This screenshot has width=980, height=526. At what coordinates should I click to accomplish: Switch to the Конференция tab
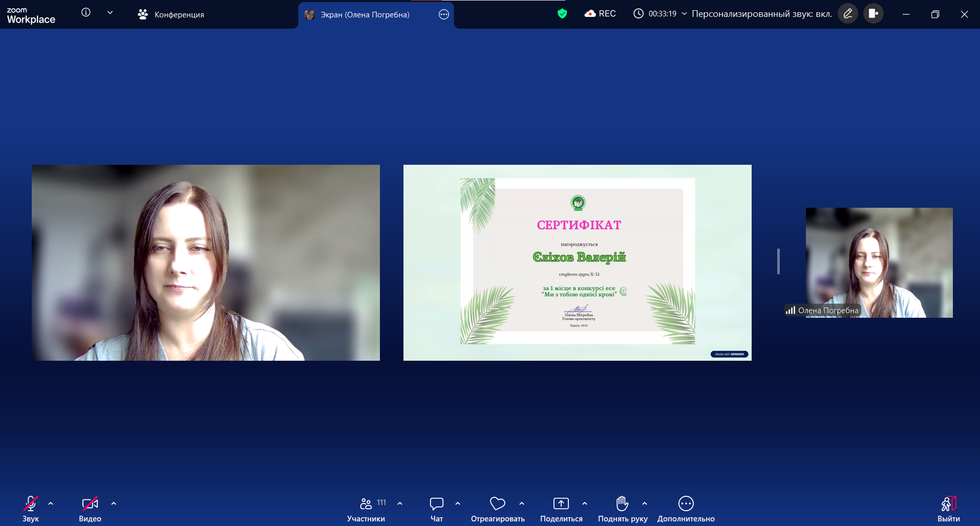coord(172,14)
